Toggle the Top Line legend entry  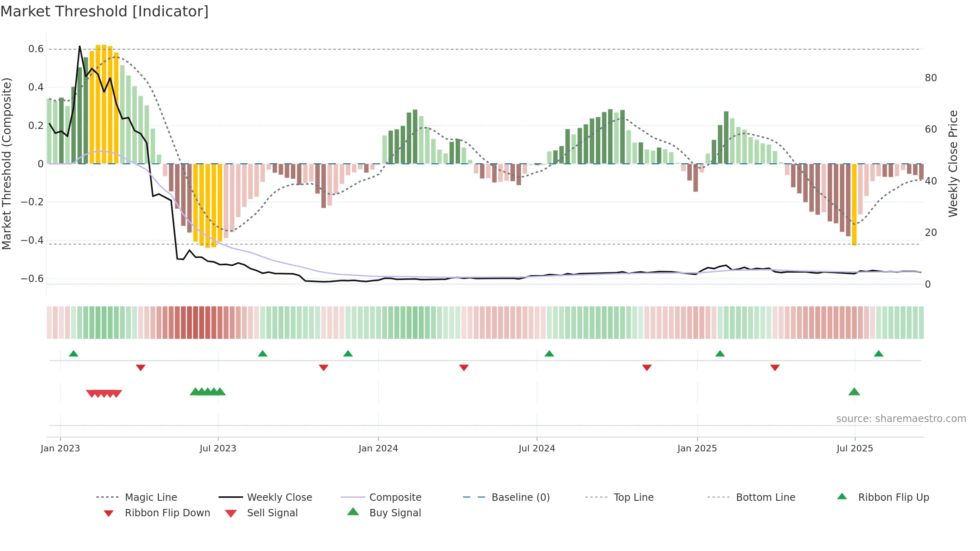[619, 497]
